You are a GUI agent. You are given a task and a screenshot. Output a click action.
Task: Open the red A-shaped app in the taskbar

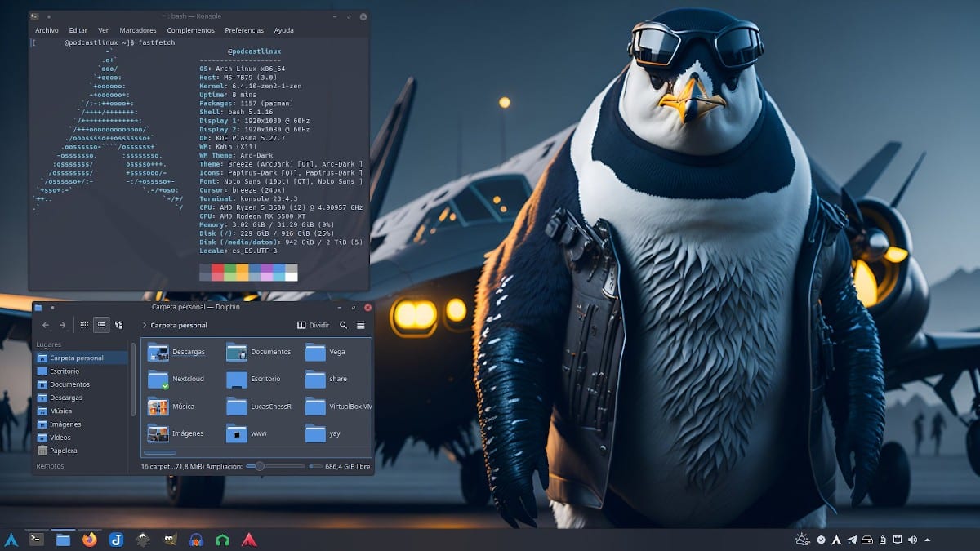pos(249,539)
